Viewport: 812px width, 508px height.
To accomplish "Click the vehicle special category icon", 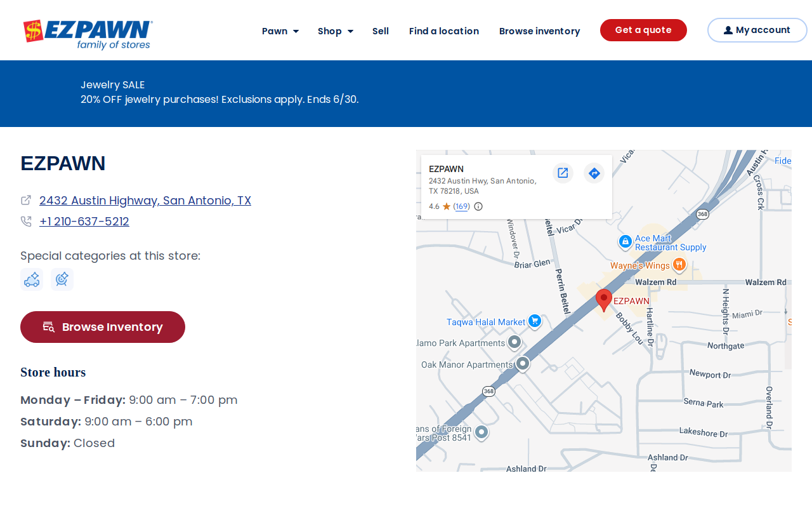I will click(32, 279).
